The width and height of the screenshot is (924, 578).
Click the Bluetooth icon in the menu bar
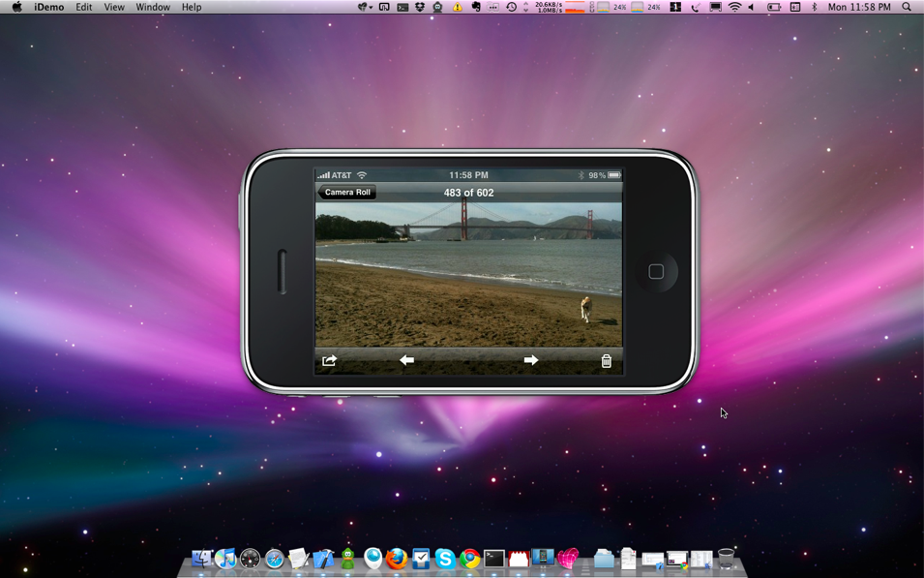click(x=815, y=7)
